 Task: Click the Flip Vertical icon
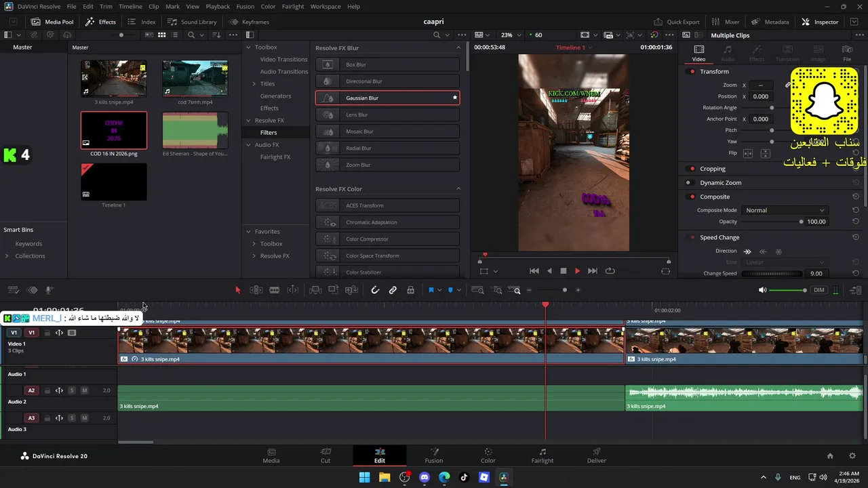(x=765, y=153)
